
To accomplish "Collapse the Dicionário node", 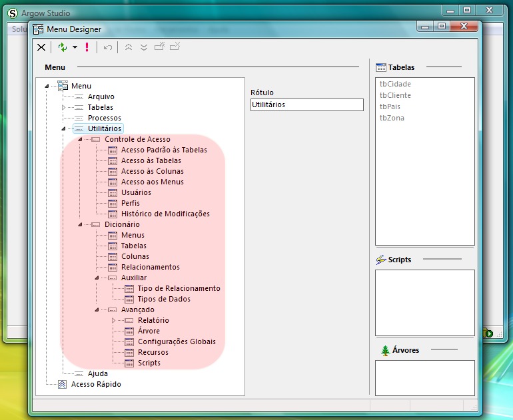I will pyautogui.click(x=80, y=224).
